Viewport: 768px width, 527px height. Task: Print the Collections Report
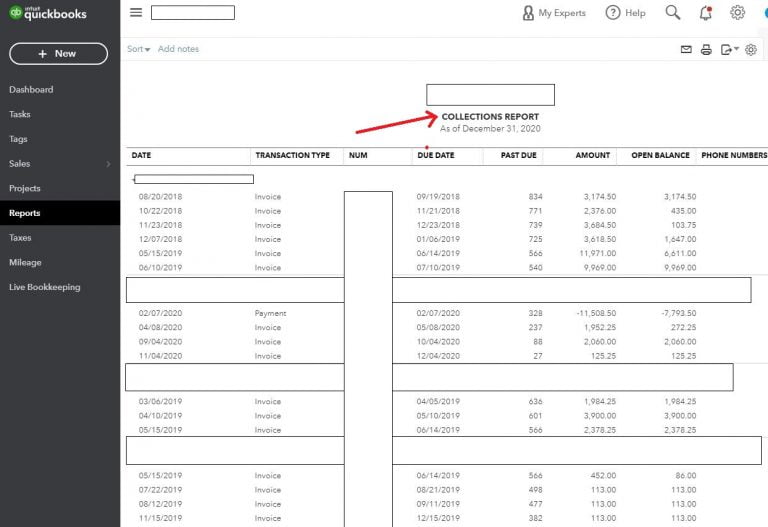click(x=706, y=49)
